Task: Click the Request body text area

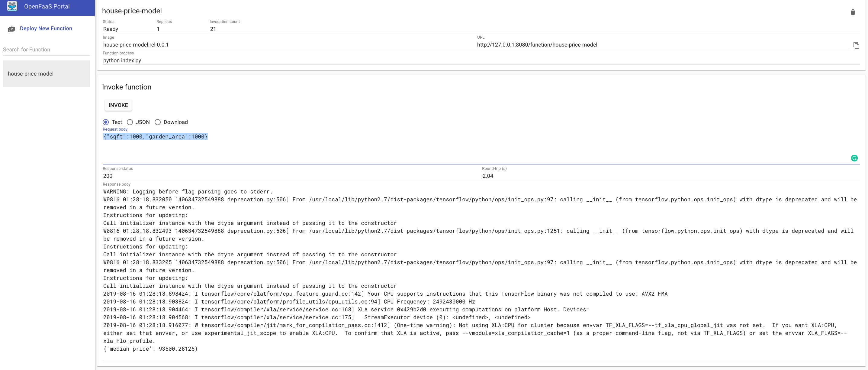Action: 472,147
